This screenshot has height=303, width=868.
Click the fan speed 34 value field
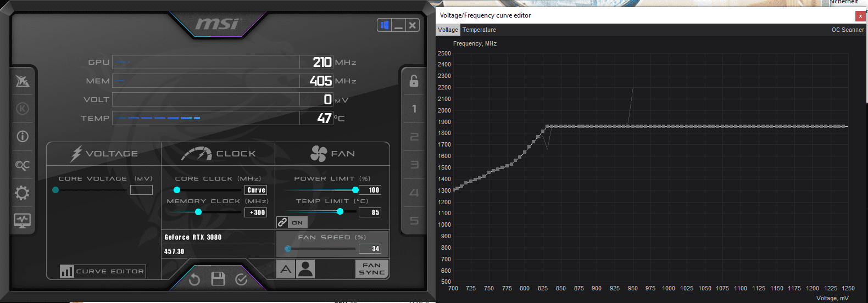point(370,249)
